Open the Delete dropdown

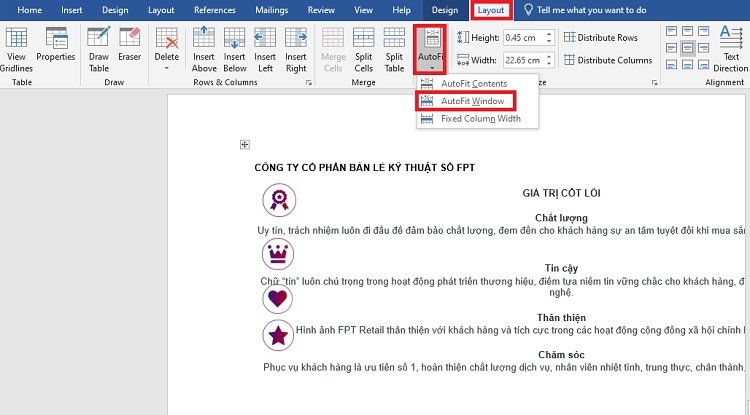coord(166,50)
